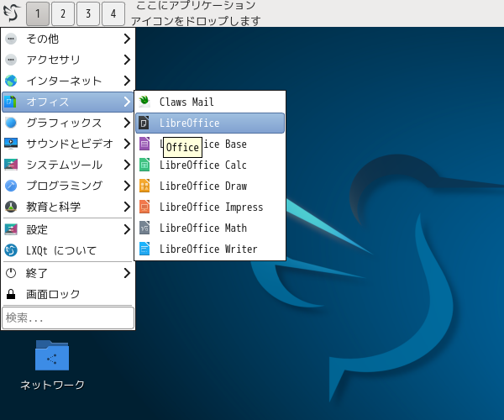The height and width of the screenshot is (420, 504).
Task: Open the グラフィックス menu category
Action: tap(68, 123)
